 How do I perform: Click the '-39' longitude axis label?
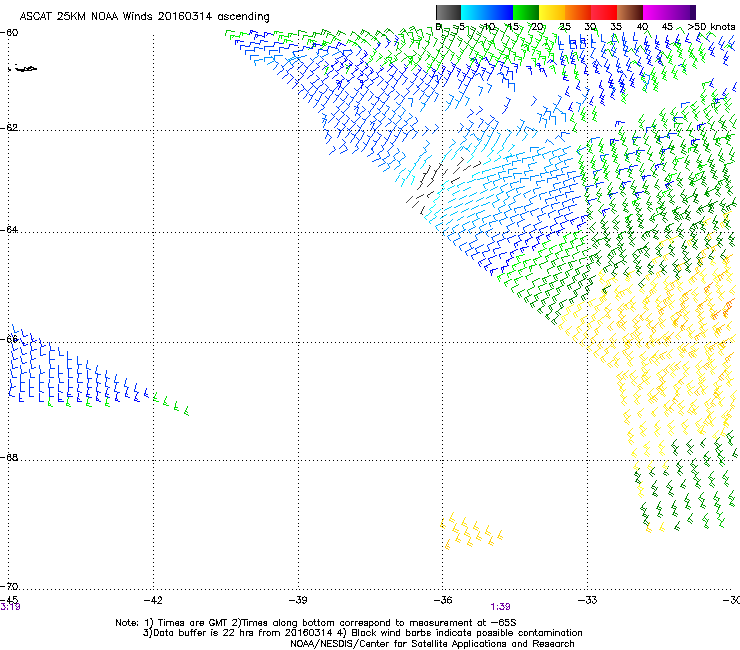coord(298,600)
